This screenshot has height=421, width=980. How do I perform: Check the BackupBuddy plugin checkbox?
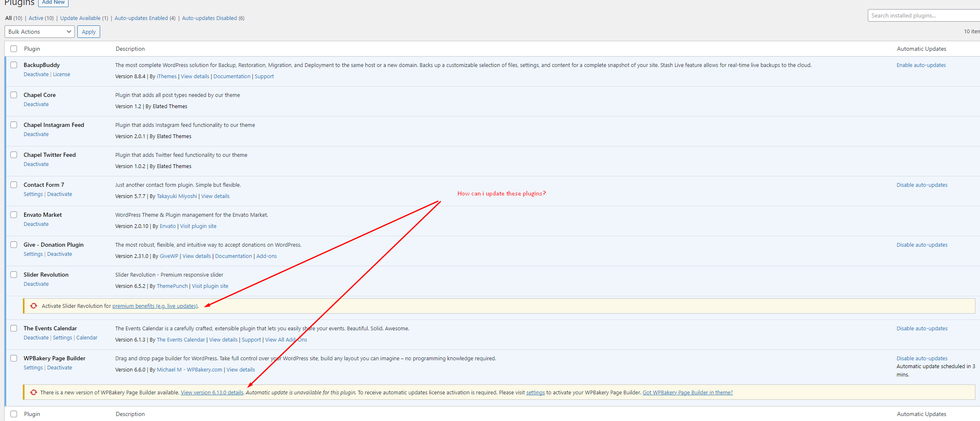14,65
